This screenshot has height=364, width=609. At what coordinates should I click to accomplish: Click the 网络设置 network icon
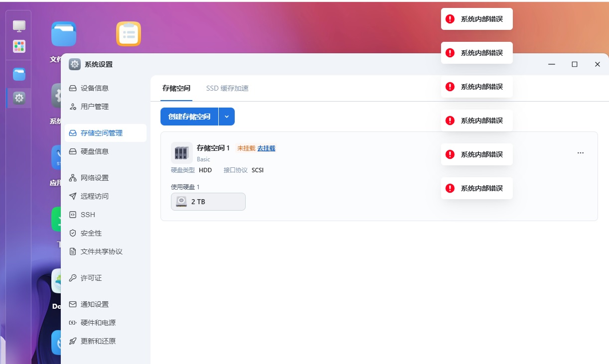(73, 178)
